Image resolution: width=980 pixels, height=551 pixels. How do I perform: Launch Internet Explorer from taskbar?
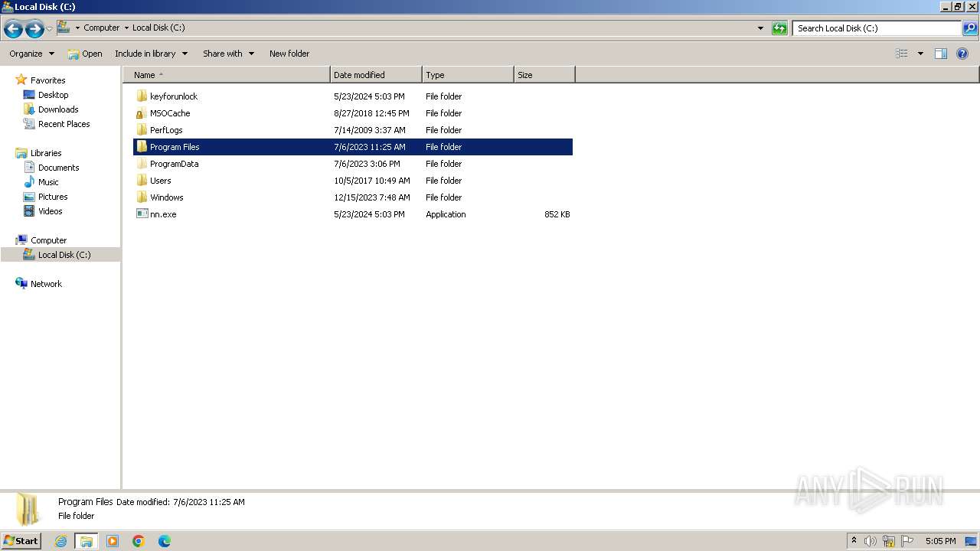[60, 541]
